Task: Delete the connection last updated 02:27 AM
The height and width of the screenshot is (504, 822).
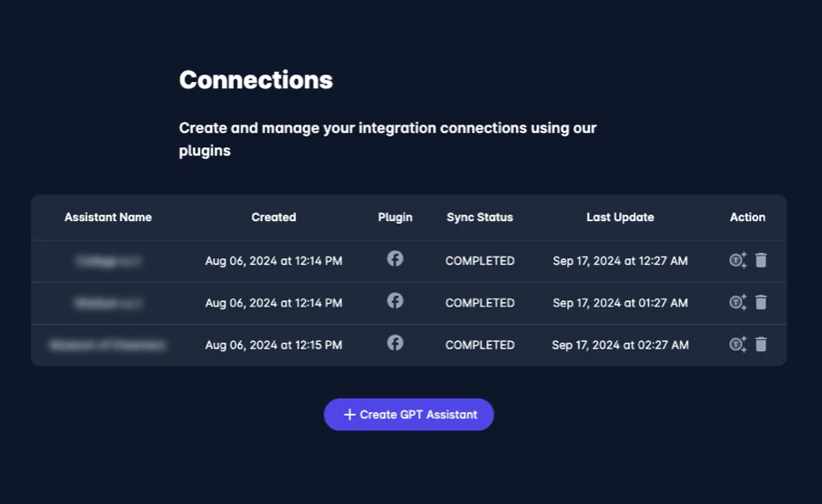Action: click(761, 344)
